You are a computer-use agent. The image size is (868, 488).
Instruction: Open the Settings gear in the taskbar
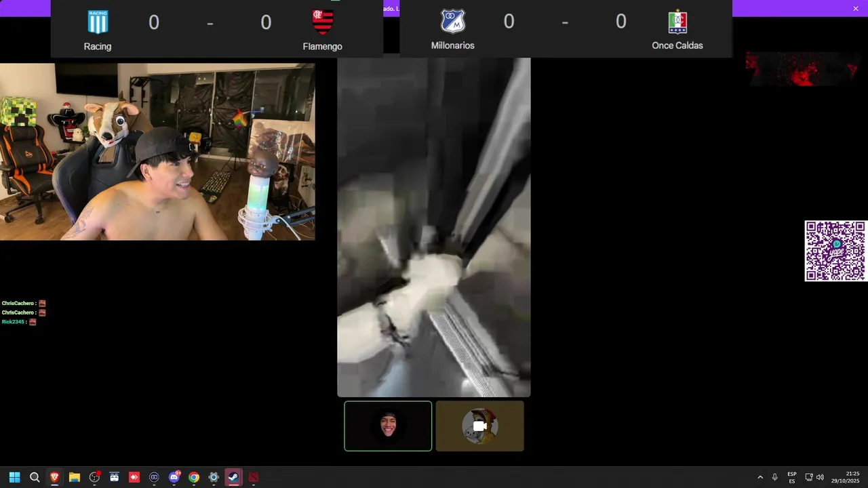tap(214, 477)
